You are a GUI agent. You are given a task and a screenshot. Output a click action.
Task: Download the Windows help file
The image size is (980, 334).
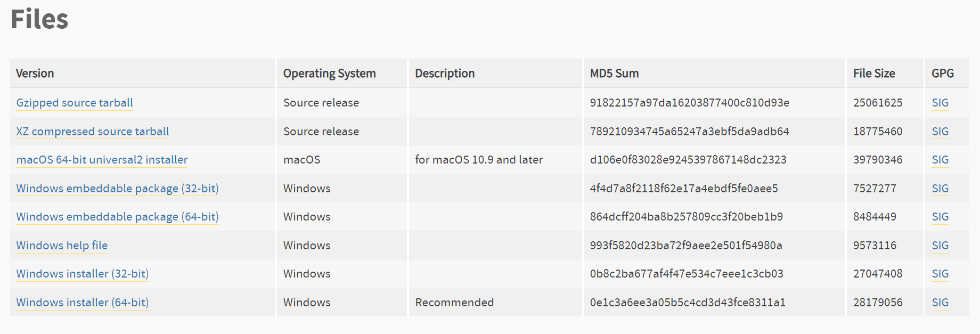click(x=62, y=246)
